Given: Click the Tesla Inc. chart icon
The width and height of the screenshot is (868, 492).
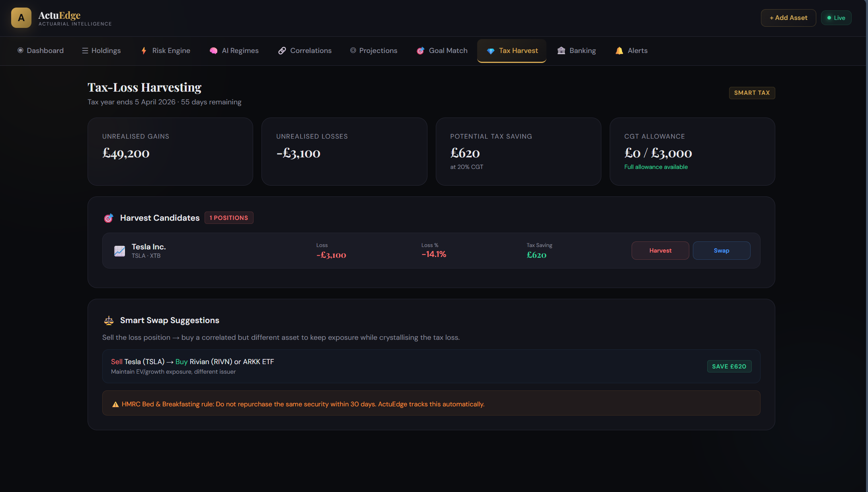Looking at the screenshot, I should click(119, 251).
